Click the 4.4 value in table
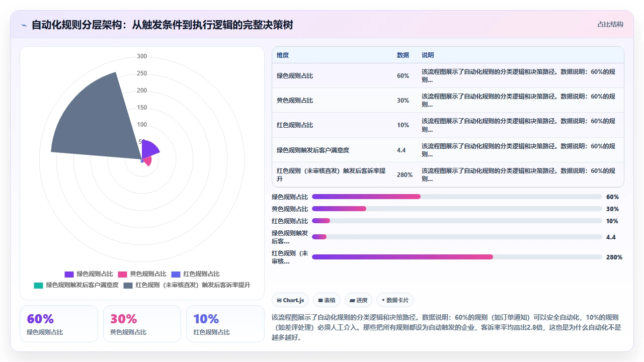 (401, 150)
